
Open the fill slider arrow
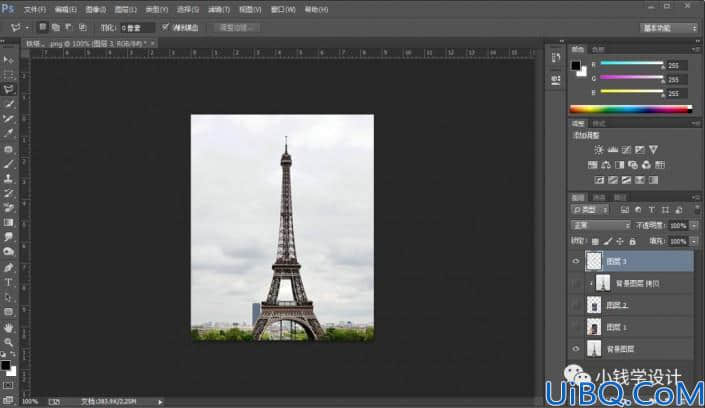[694, 242]
